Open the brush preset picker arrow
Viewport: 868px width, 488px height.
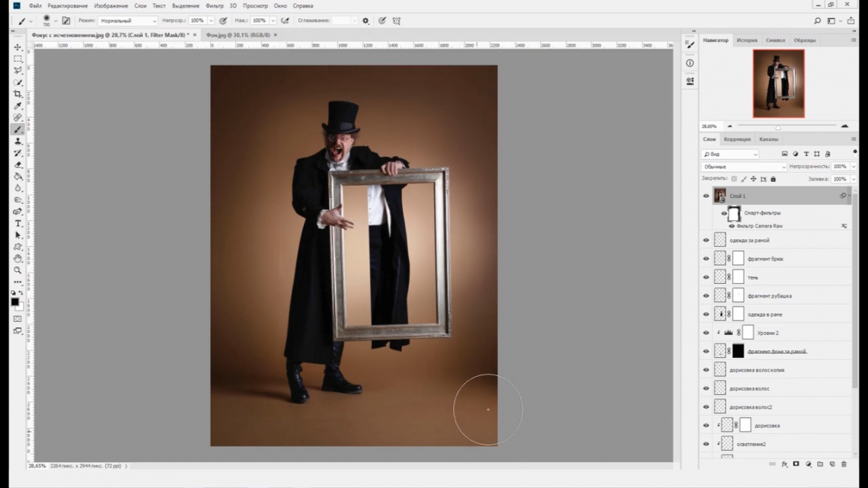point(56,21)
